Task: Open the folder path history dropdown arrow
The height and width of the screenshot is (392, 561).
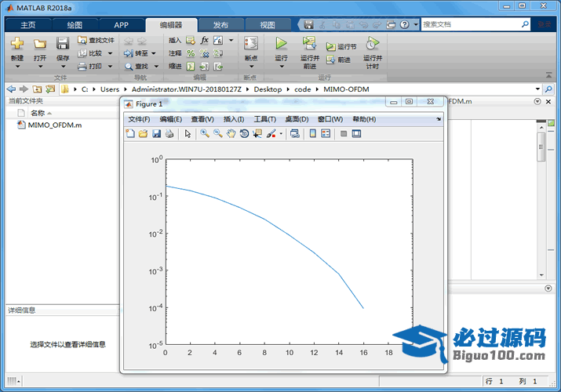Action: [537, 89]
